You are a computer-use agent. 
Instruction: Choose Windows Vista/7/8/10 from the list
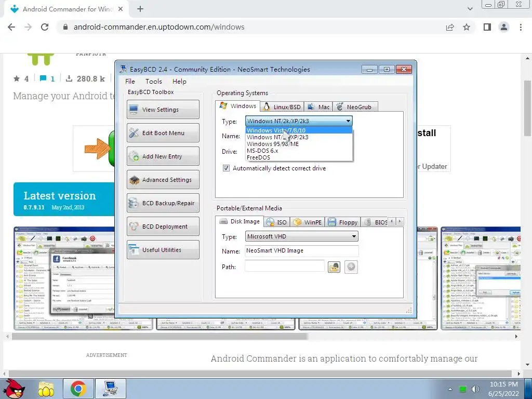pos(299,130)
